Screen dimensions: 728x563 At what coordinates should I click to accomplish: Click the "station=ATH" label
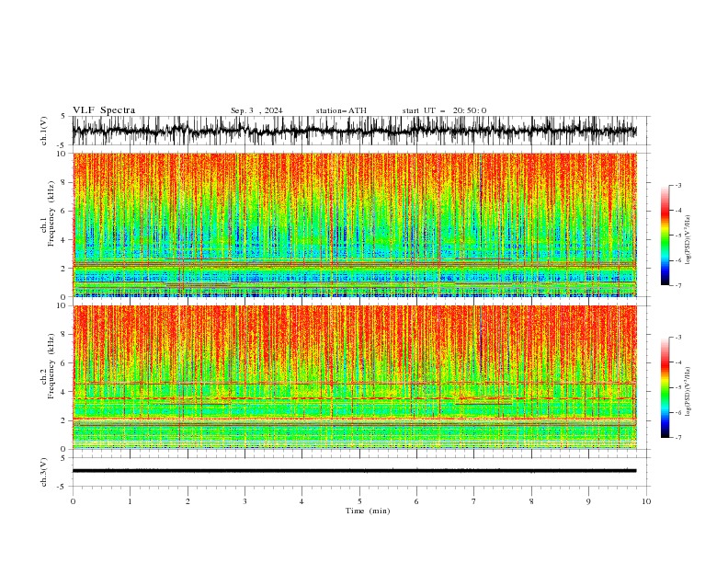click(341, 110)
